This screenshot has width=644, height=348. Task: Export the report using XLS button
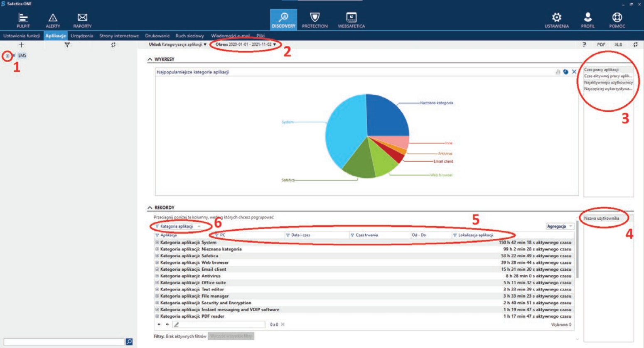coord(618,44)
